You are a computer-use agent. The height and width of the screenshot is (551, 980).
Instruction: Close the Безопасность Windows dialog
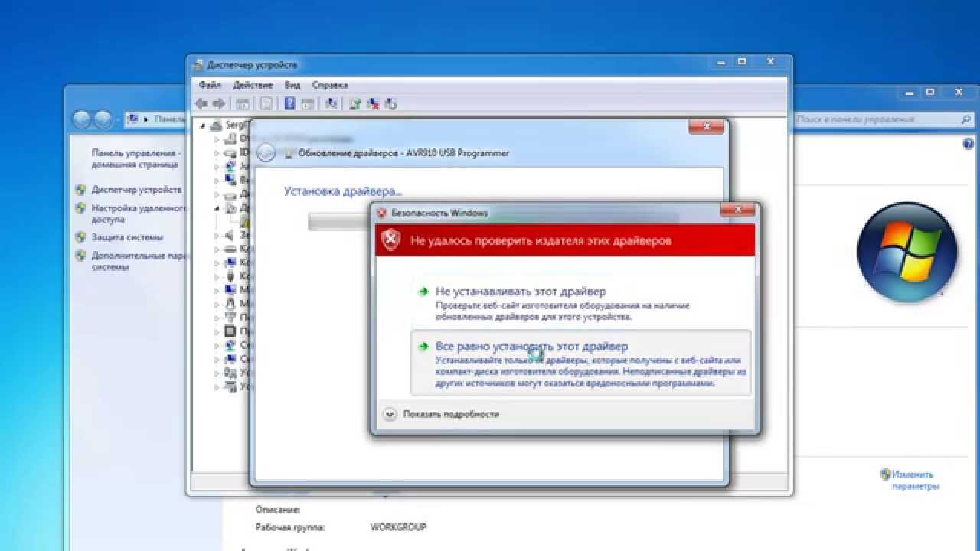737,210
